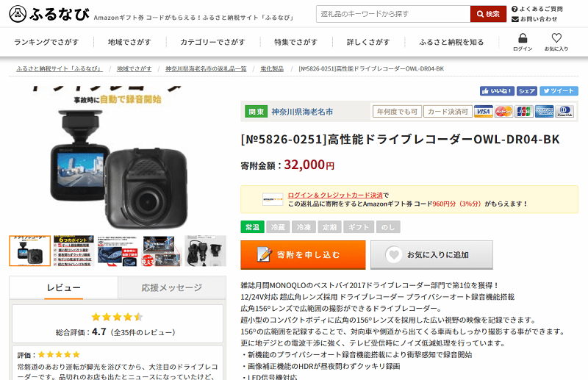Screen dimensions: 588x380
Task: Go to 地域でさがす breadcrumb link
Action: [135, 68]
